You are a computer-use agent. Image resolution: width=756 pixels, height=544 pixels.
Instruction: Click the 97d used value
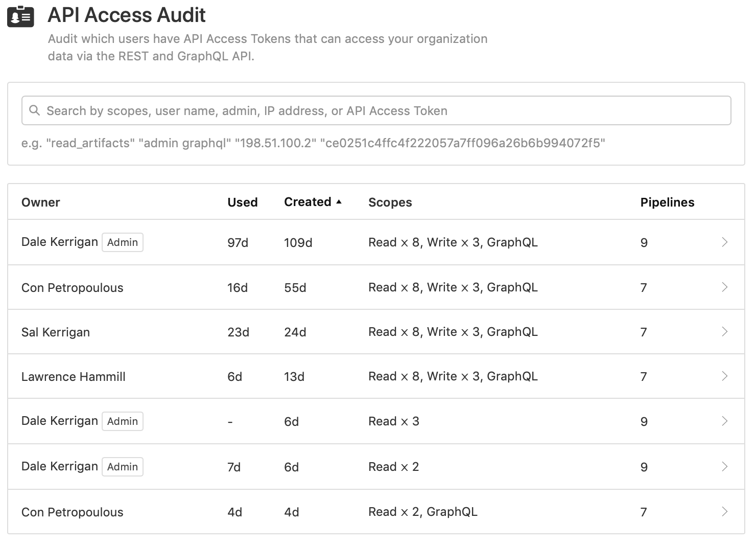point(238,243)
